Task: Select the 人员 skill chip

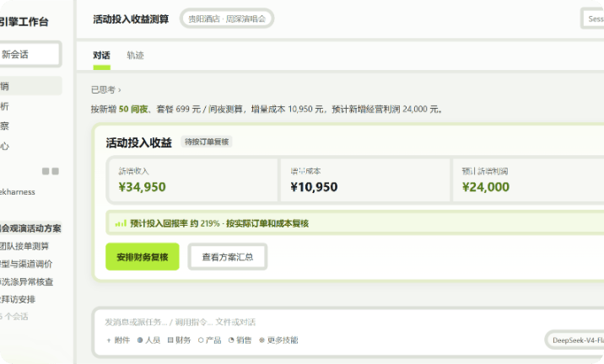Action: 148,340
